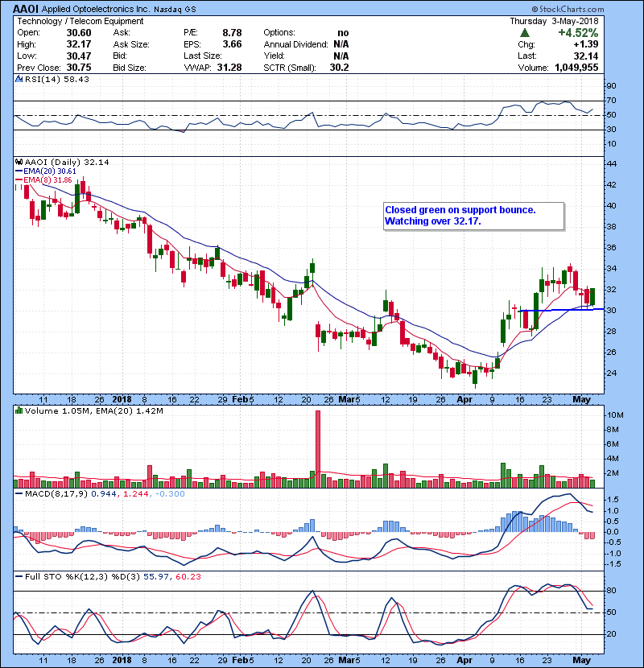Select the High value in the quote table
This screenshot has height=668, width=644.
(x=79, y=44)
